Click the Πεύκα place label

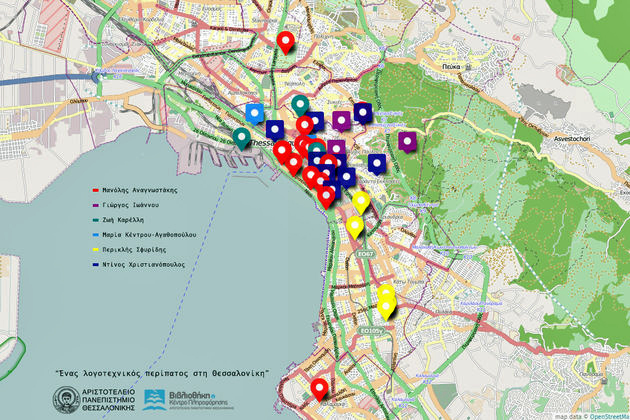coord(451,67)
